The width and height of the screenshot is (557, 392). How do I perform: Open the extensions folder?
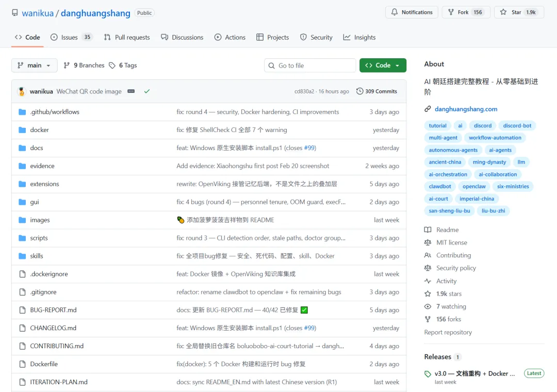pyautogui.click(x=44, y=184)
